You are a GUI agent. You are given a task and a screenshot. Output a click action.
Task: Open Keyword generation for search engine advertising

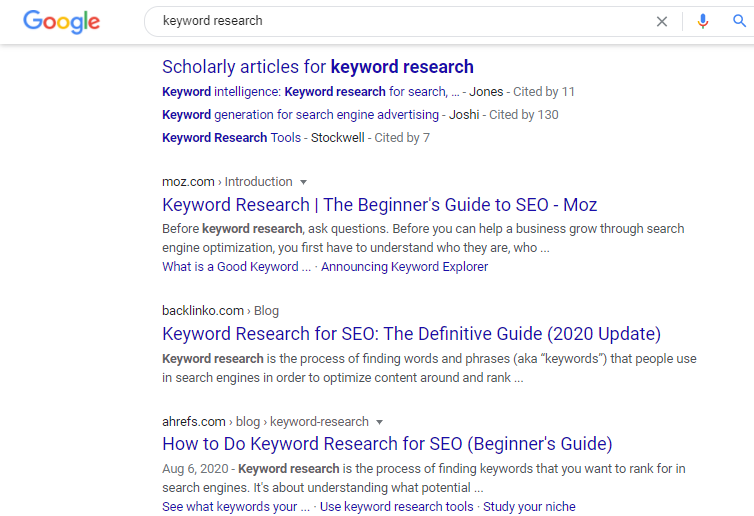[301, 114]
